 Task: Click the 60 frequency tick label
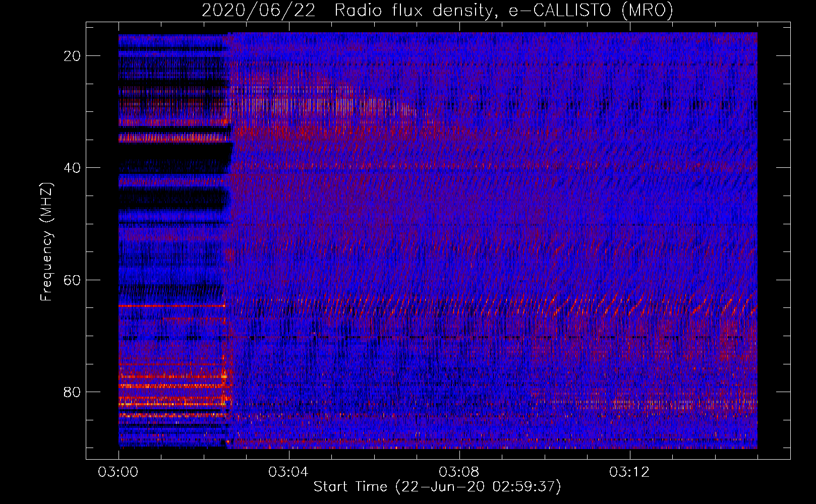[72, 280]
